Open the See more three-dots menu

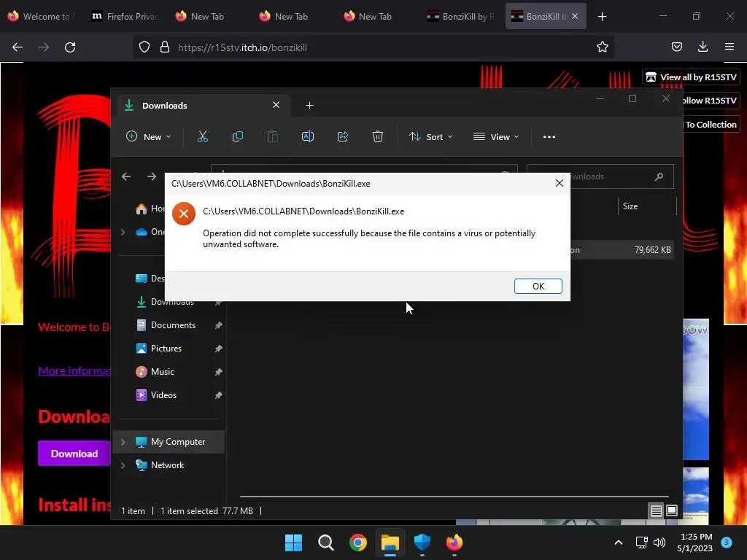[x=549, y=136]
